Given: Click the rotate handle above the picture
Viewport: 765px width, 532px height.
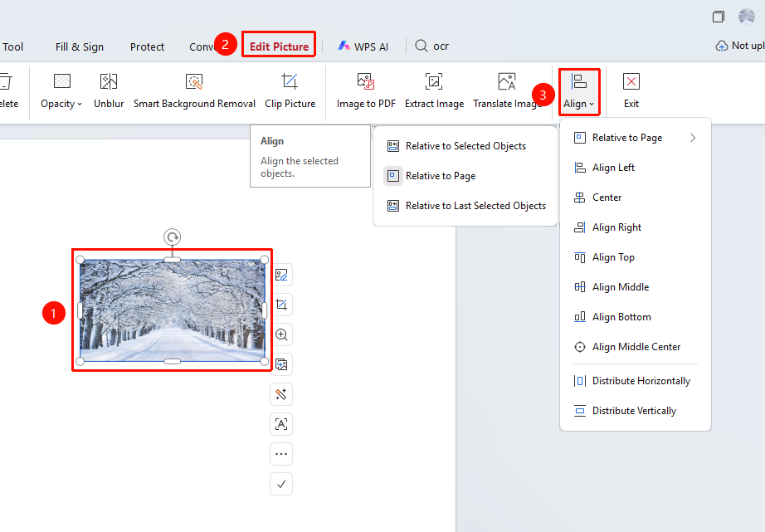Looking at the screenshot, I should pyautogui.click(x=173, y=237).
